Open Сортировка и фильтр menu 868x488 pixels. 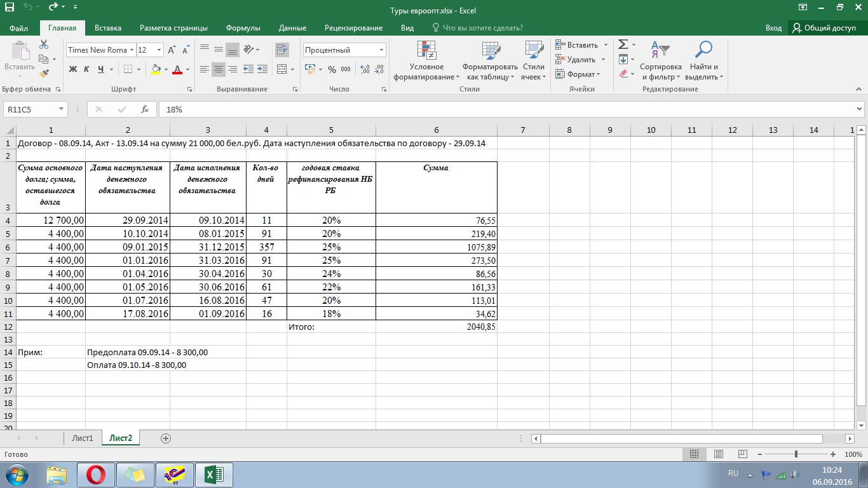pos(660,60)
